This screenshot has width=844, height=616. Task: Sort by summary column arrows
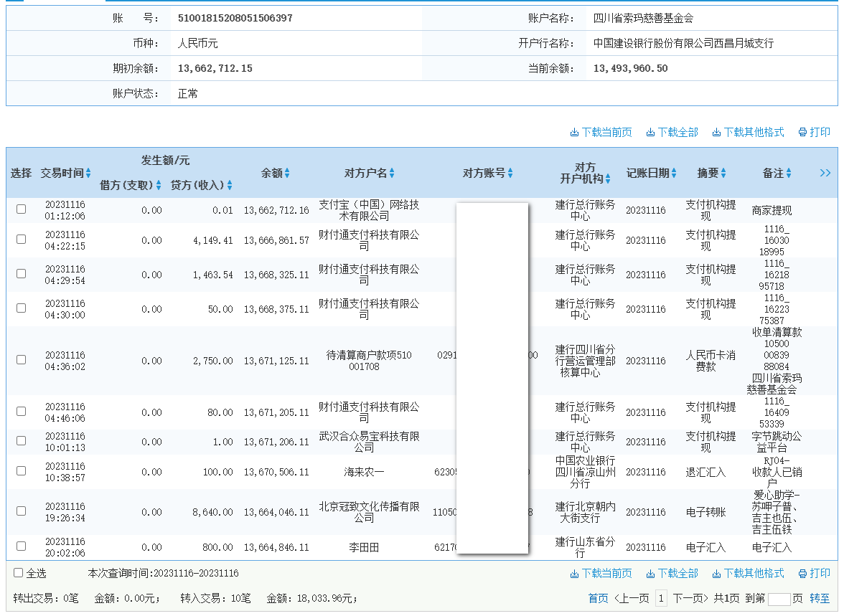(x=723, y=174)
